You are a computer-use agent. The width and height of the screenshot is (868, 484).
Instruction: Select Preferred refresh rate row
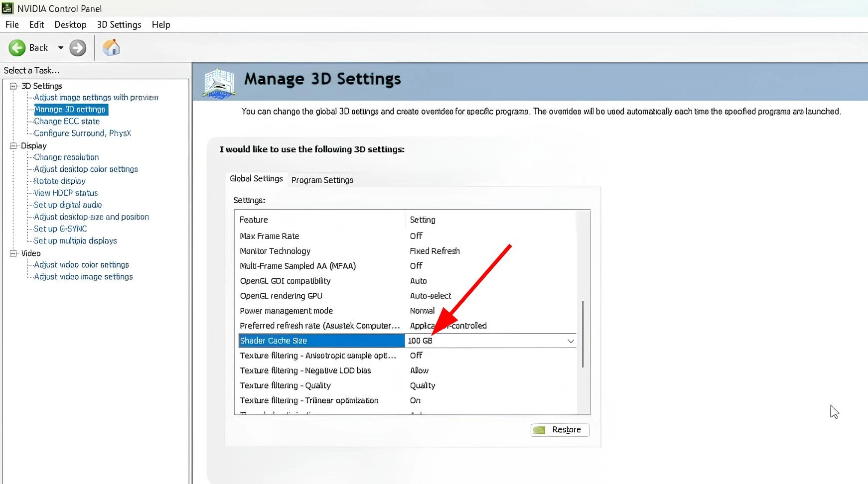[x=407, y=326]
